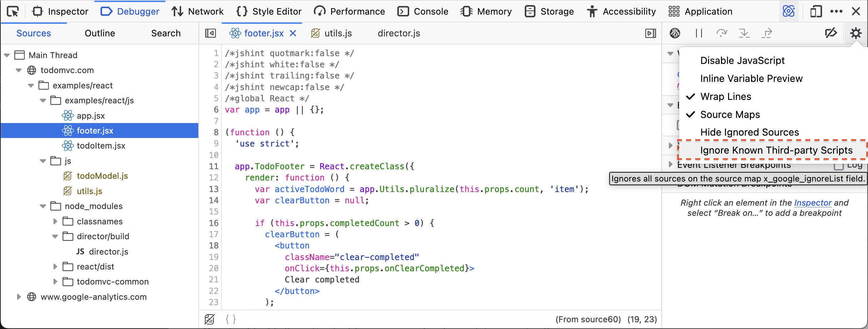Click the ignore source icon in the footer
Image resolution: width=868 pixels, height=329 pixels.
[210, 319]
